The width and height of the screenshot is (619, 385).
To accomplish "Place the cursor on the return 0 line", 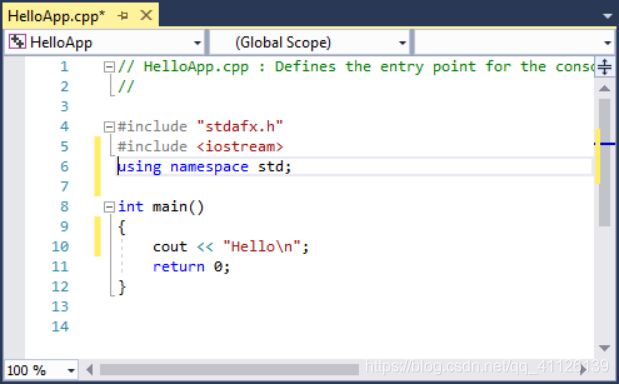I will 191,267.
